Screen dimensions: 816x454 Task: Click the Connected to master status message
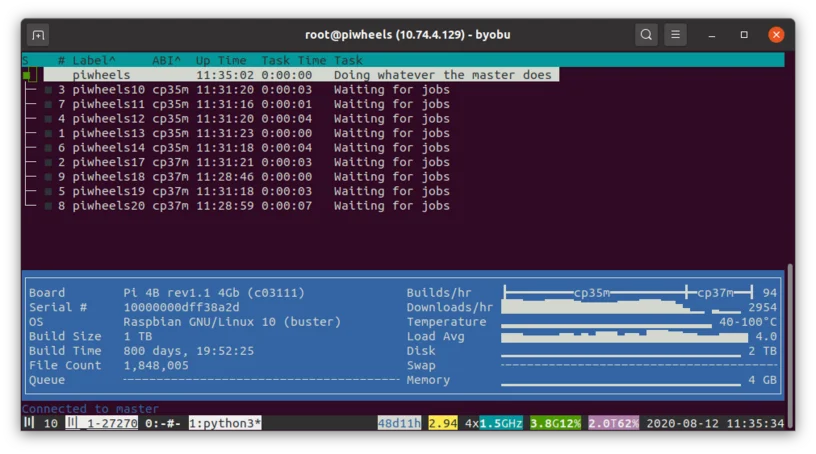point(90,409)
